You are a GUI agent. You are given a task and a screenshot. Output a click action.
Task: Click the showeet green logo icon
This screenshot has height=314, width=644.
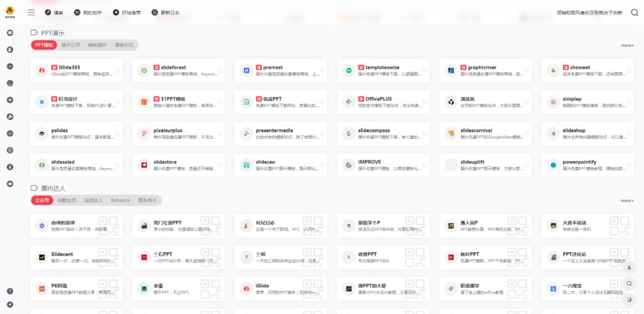point(553,70)
